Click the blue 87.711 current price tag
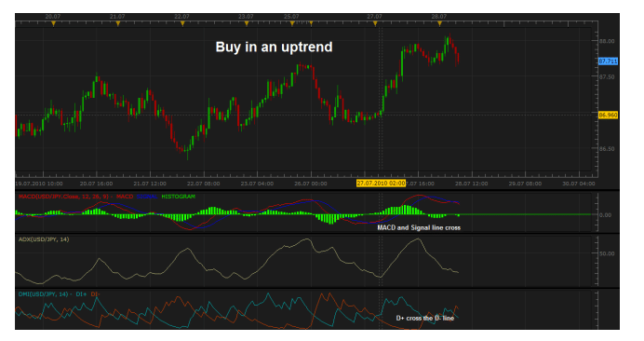This screenshot has height=341, width=644. pyautogui.click(x=608, y=61)
